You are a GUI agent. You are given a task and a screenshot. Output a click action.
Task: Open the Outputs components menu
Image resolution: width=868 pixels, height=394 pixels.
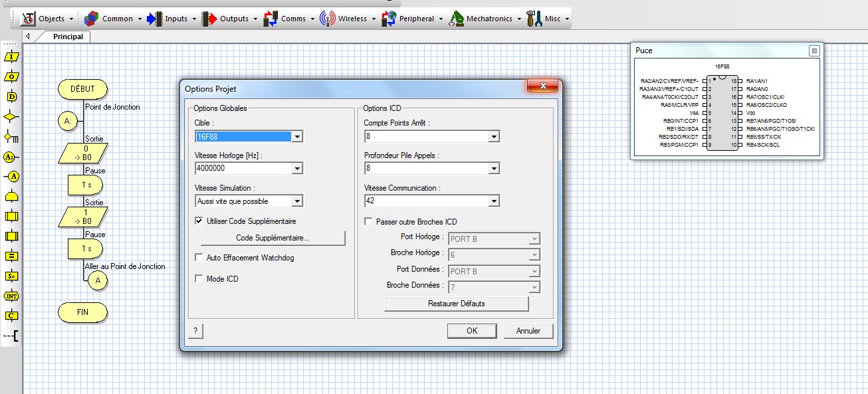230,19
